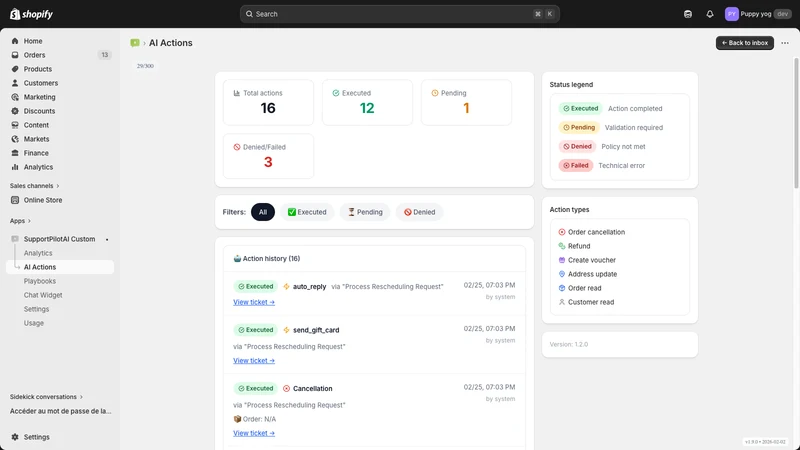Click the green app icon in the breadcrumb
Viewport: 800px width, 450px height.
(135, 43)
